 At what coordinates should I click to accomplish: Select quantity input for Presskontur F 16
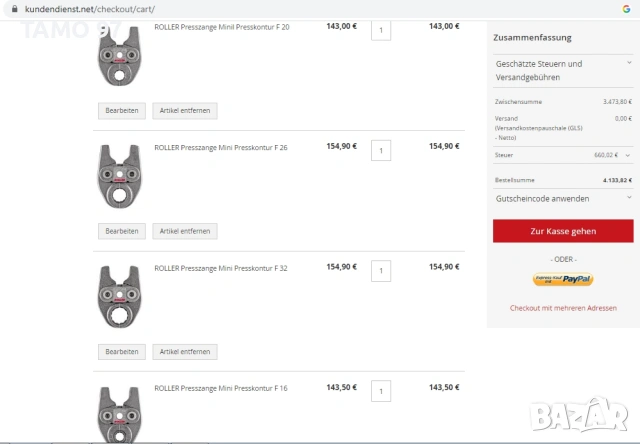point(380,391)
